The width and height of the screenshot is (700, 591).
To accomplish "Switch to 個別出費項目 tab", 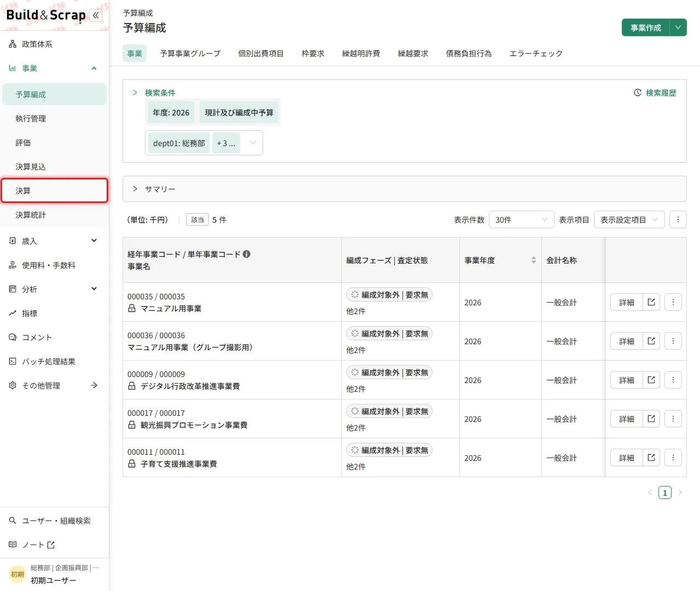I will (x=261, y=53).
